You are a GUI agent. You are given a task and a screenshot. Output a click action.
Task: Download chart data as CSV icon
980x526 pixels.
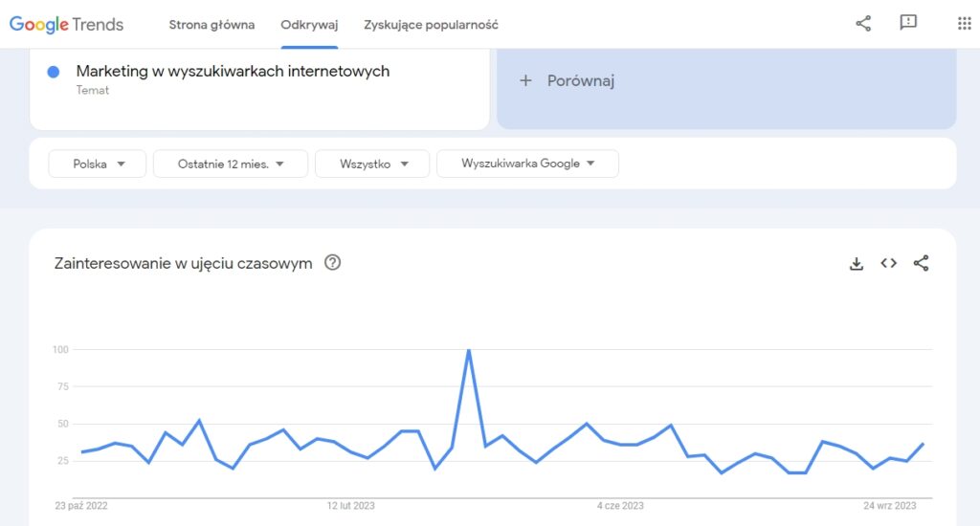click(x=857, y=264)
